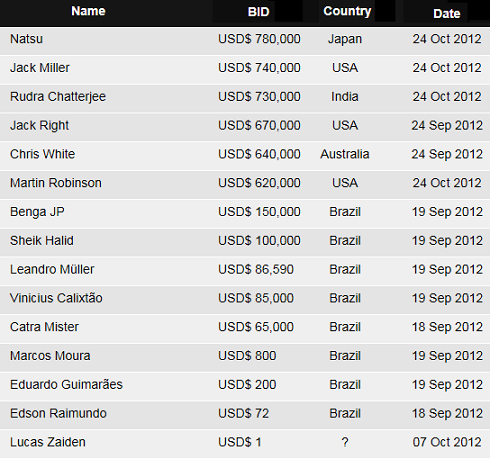Click the Martin Robinson name

click(x=56, y=183)
